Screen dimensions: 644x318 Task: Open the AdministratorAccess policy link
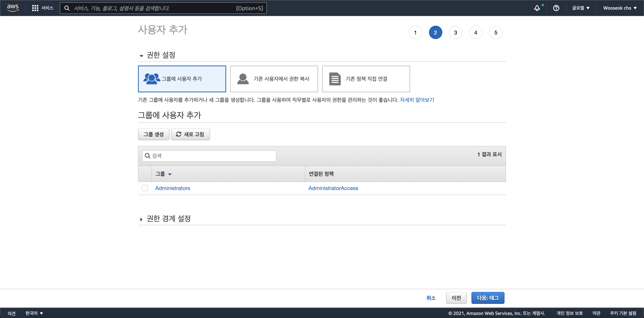[x=333, y=188]
